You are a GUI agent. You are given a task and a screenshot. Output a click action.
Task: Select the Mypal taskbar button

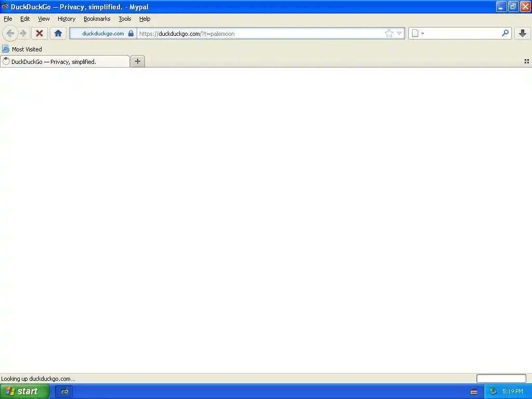coord(64,391)
